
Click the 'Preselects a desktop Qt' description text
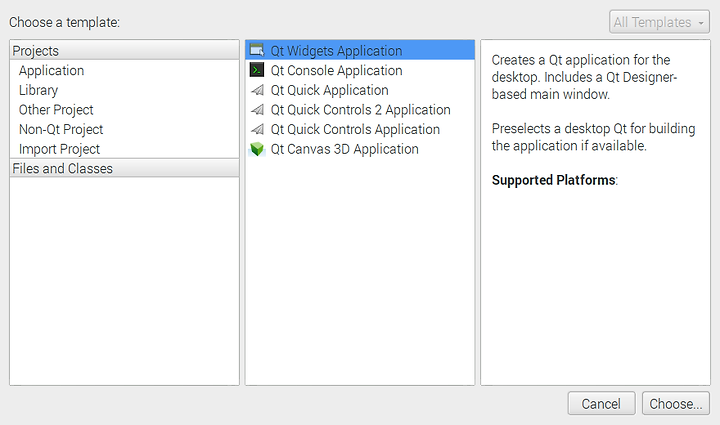click(x=593, y=137)
